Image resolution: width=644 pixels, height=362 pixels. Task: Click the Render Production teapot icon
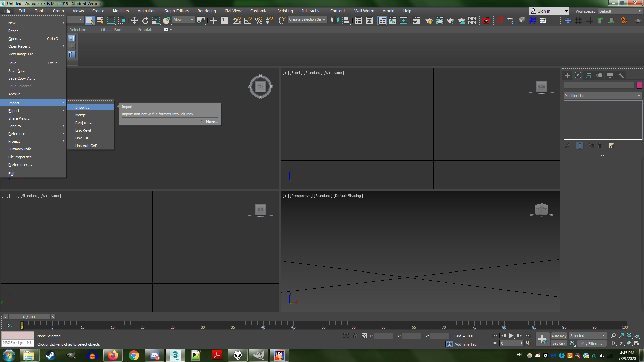(450, 20)
